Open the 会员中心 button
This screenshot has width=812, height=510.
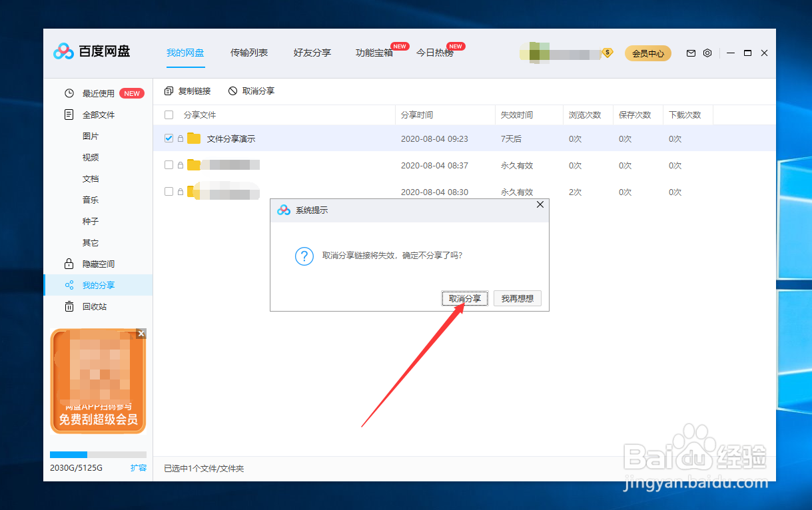point(648,53)
